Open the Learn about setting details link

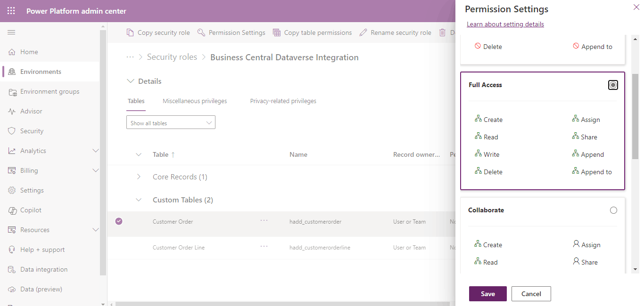pyautogui.click(x=505, y=24)
